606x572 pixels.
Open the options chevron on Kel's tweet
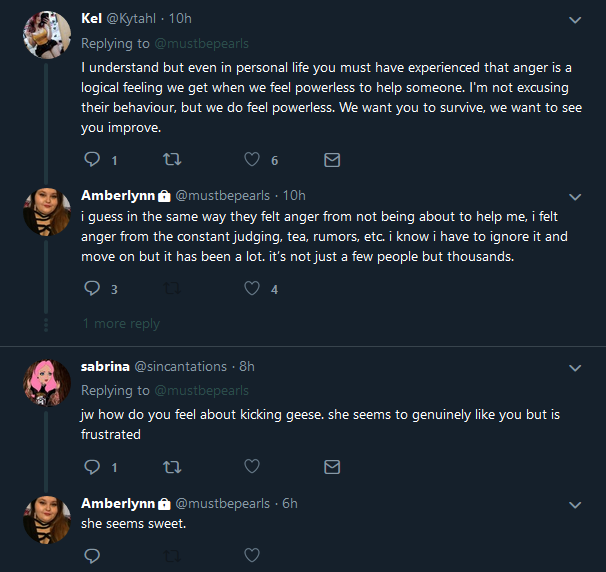(x=575, y=20)
